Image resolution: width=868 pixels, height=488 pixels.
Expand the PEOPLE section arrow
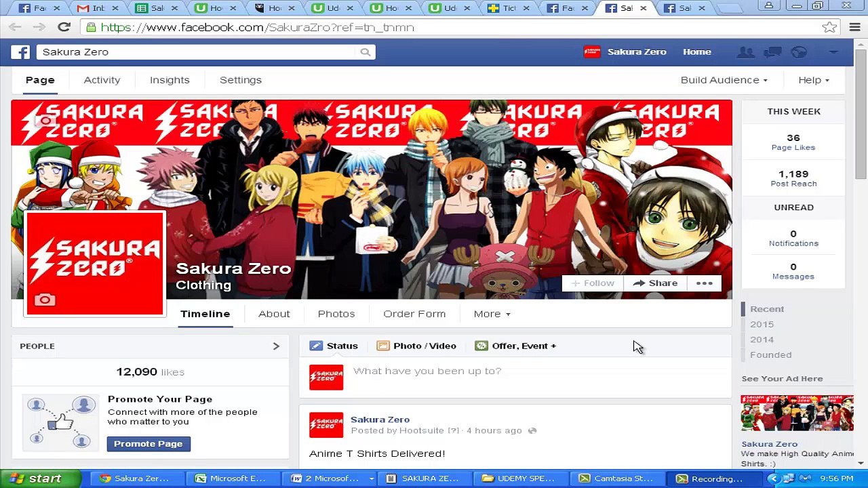tap(276, 346)
